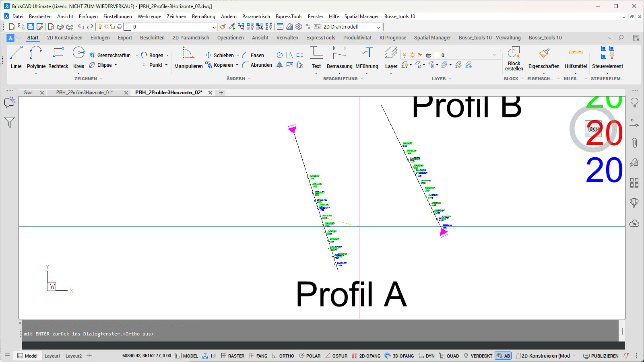Enable RASTER grid display toggle
This screenshot has height=362, width=644.
[x=232, y=356]
